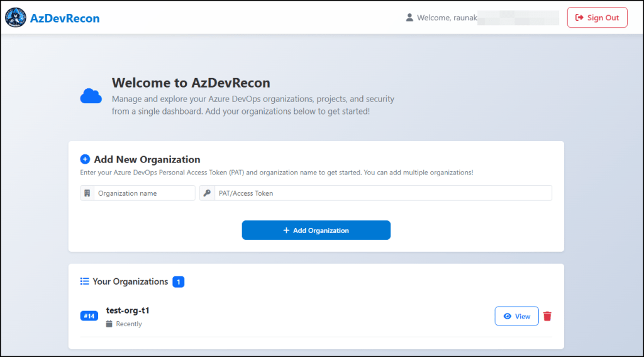Click the 'Welcome to AzDevRecon' heading
Viewport: 644px width, 357px height.
[x=191, y=82]
